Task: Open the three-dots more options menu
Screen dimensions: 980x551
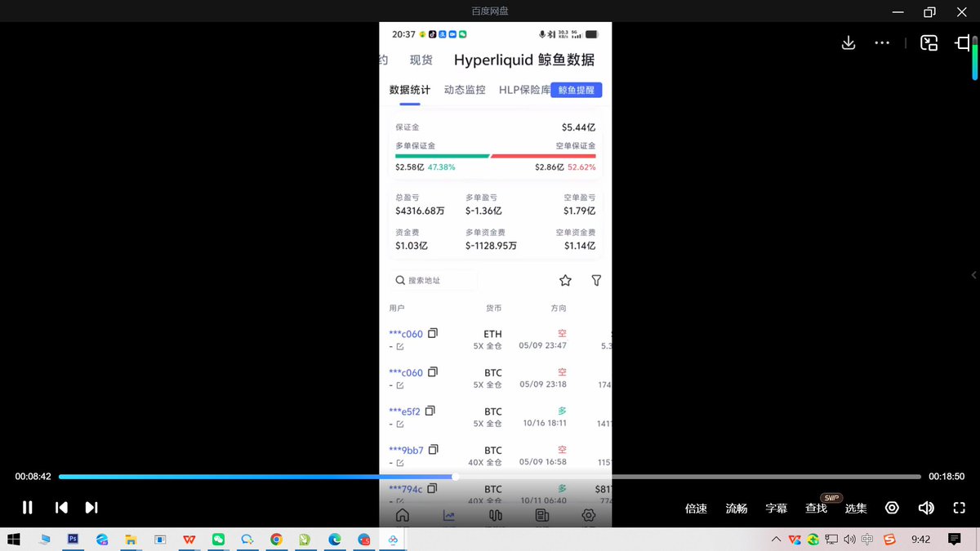Action: 882,42
